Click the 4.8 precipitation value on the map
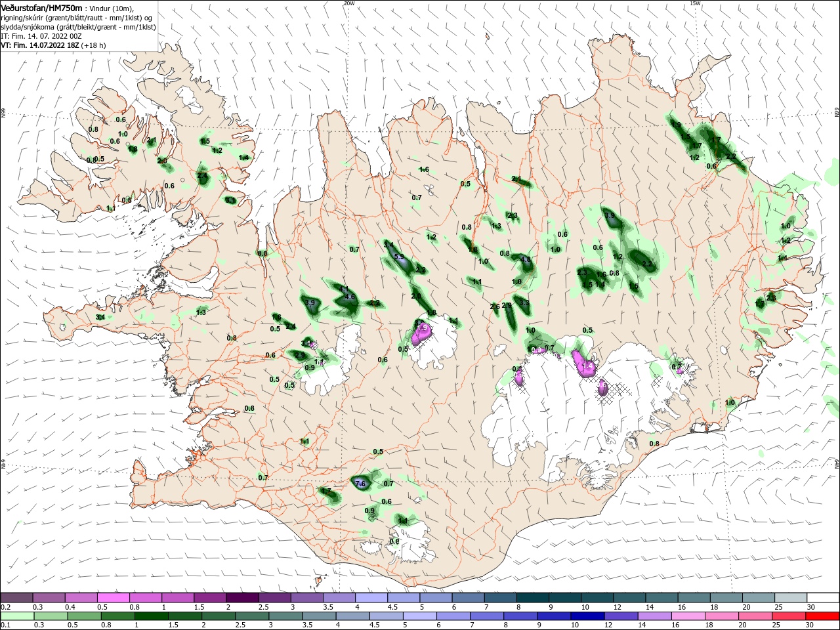Image resolution: width=840 pixels, height=630 pixels. pyautogui.click(x=526, y=259)
